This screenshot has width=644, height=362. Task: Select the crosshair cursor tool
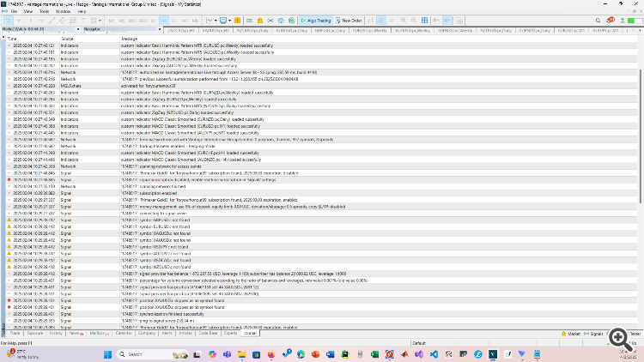click(x=19, y=21)
